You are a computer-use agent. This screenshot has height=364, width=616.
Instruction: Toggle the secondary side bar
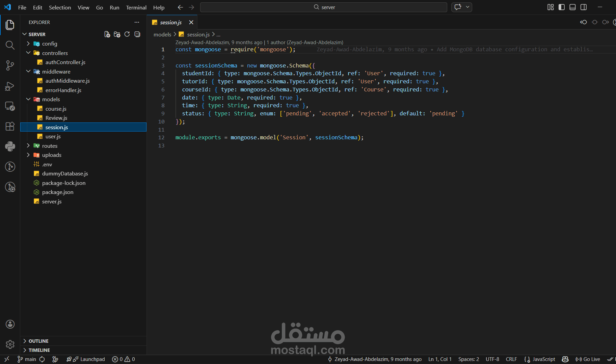[584, 7]
